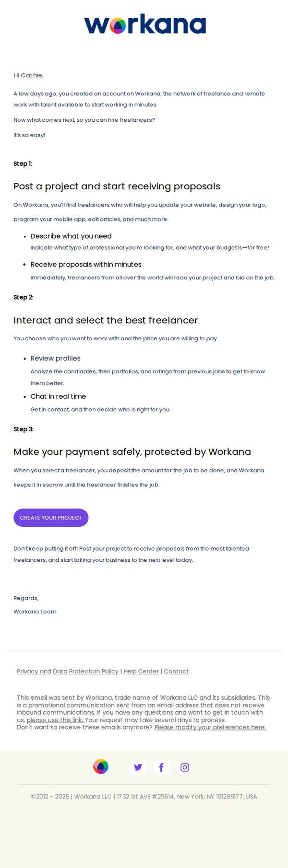Open the Twitter social icon
The width and height of the screenshot is (288, 868).
[138, 767]
